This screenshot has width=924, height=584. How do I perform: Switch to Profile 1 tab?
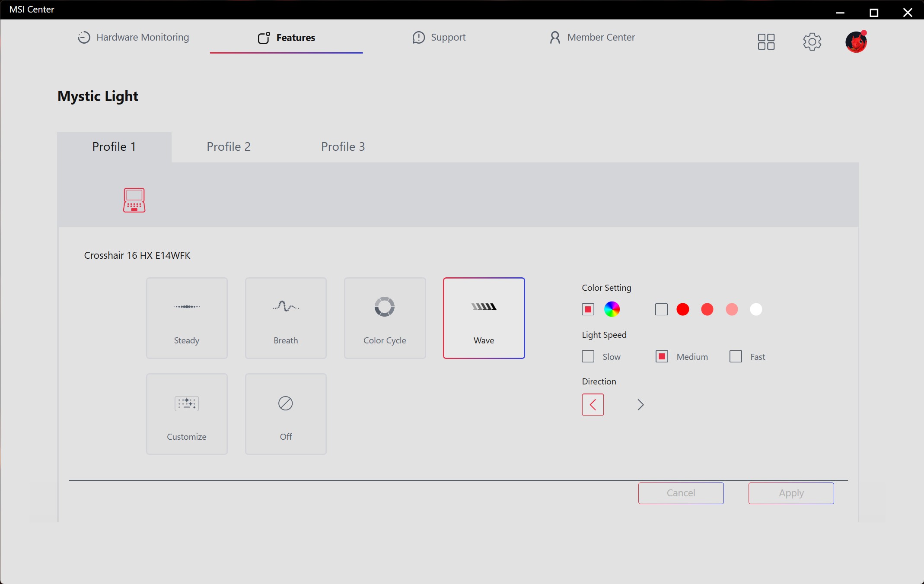coord(114,147)
